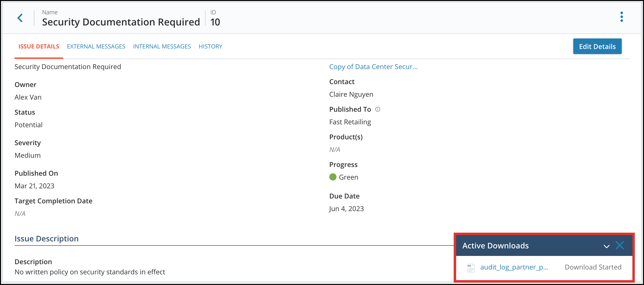Click the Active Downloads panel title
The height and width of the screenshot is (285, 644).
click(495, 246)
